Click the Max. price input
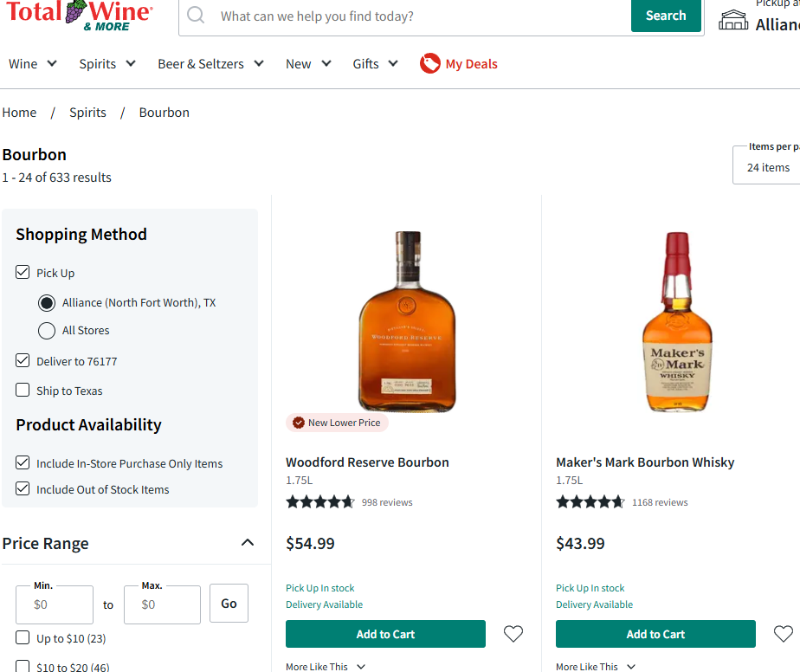 [162, 604]
